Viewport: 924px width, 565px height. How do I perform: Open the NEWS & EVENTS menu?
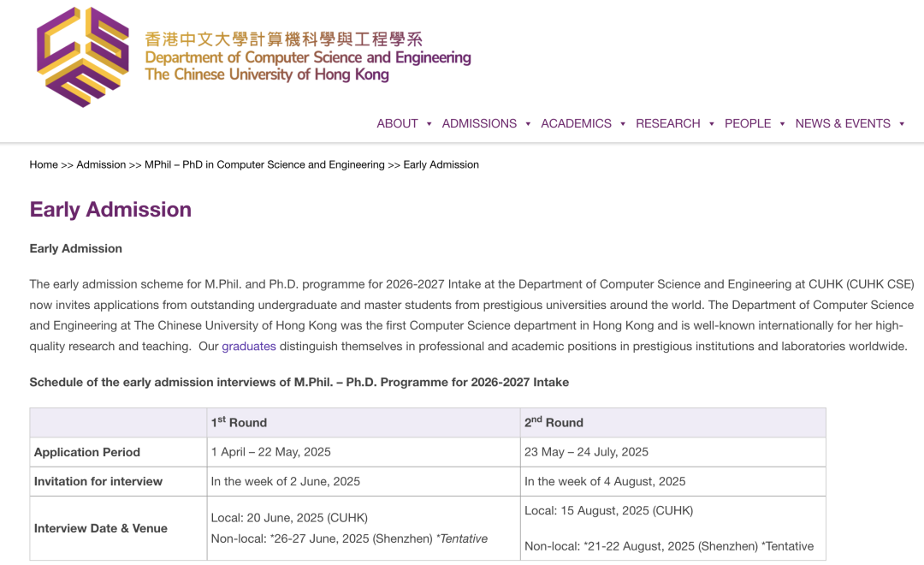coord(843,123)
